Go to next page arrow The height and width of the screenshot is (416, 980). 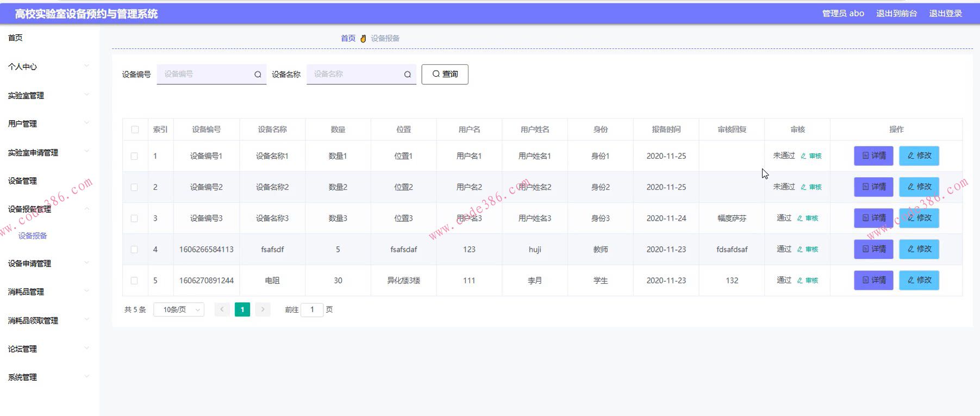pos(263,309)
